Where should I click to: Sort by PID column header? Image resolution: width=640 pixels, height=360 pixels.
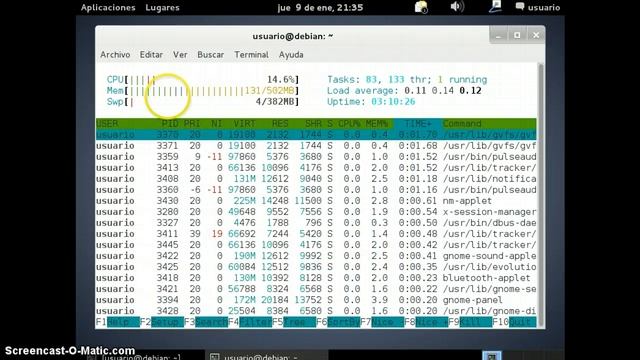[x=169, y=124]
